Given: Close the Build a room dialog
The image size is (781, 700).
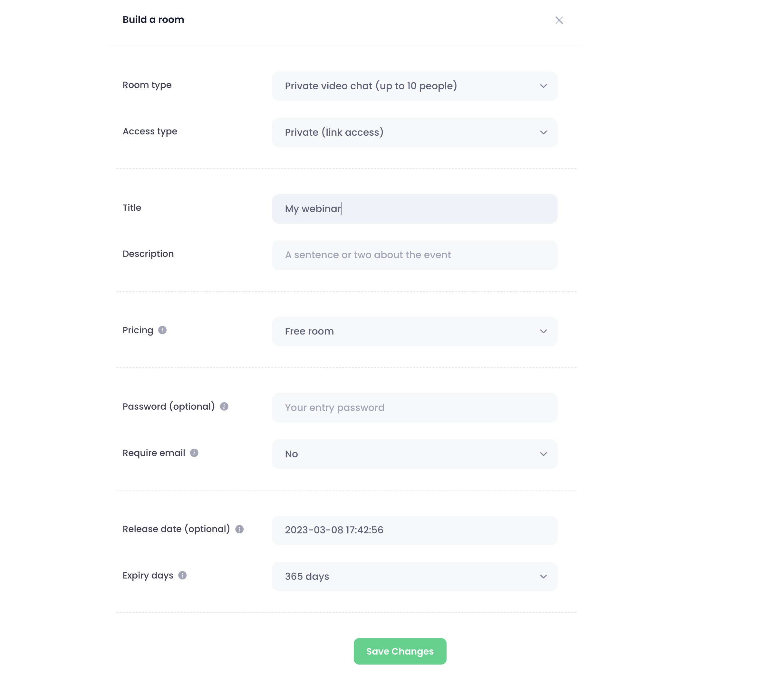Looking at the screenshot, I should (559, 20).
